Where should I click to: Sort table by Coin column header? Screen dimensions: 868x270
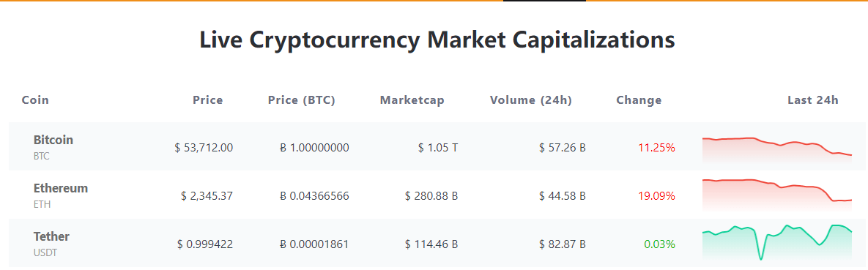[35, 100]
